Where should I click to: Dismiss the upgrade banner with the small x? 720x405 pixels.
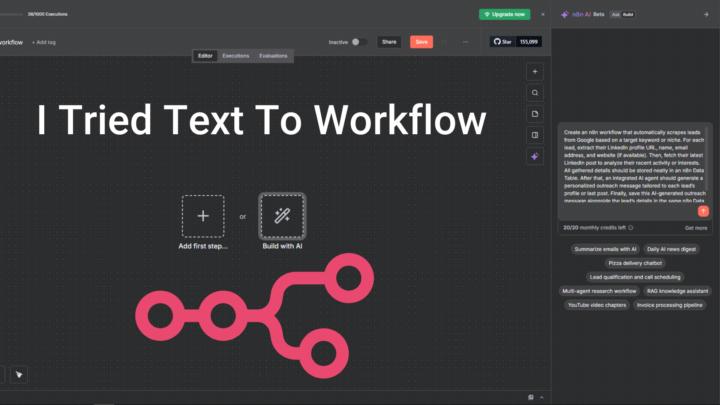pos(543,14)
